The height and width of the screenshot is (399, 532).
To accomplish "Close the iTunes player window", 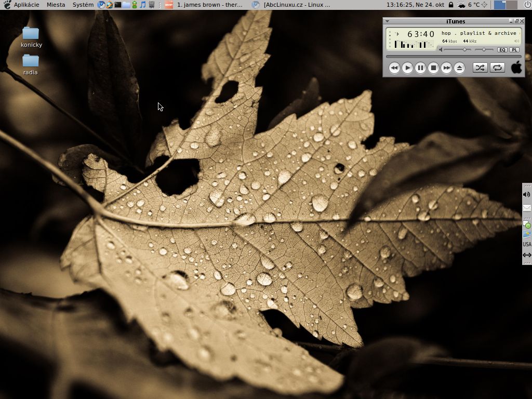I will click(x=522, y=21).
